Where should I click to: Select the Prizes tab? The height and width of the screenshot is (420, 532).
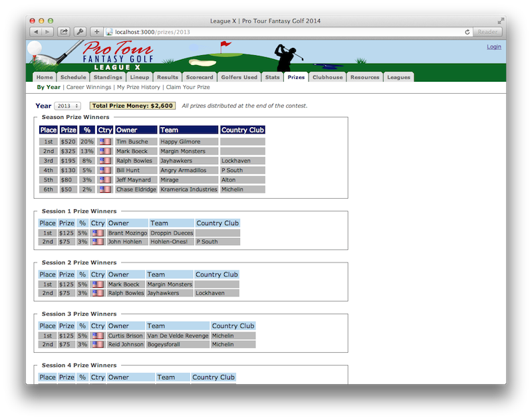[x=296, y=77]
